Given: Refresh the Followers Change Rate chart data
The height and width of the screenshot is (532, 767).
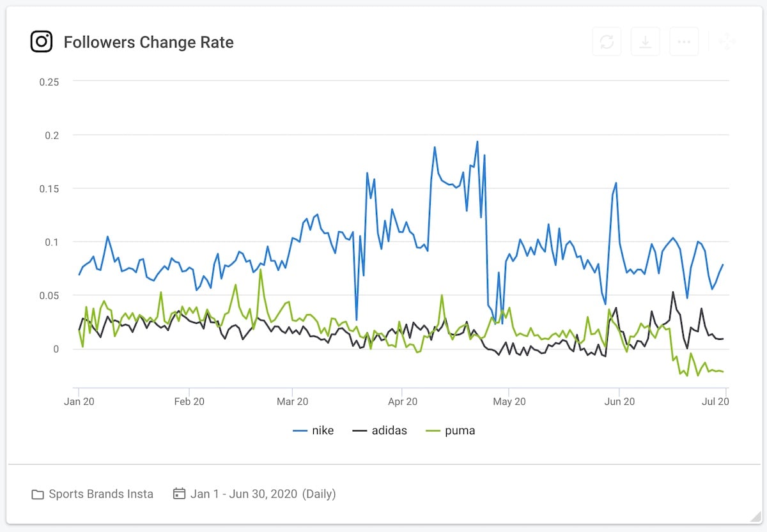Looking at the screenshot, I should [607, 41].
